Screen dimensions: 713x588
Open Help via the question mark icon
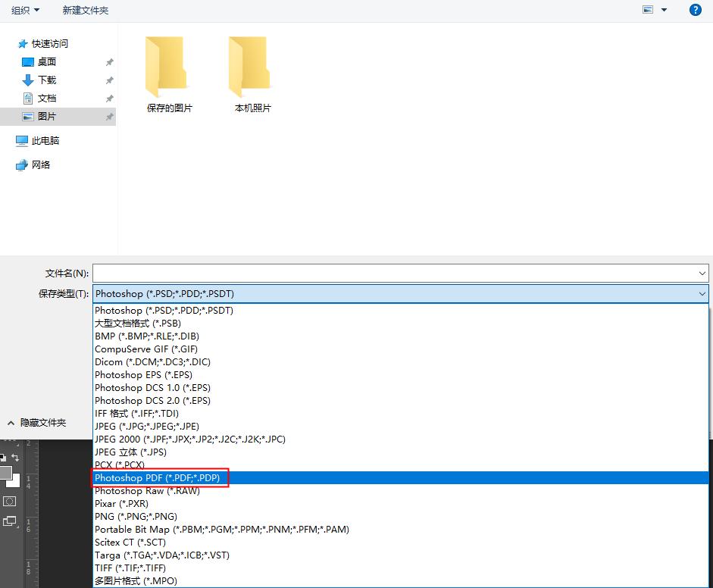[x=695, y=10]
